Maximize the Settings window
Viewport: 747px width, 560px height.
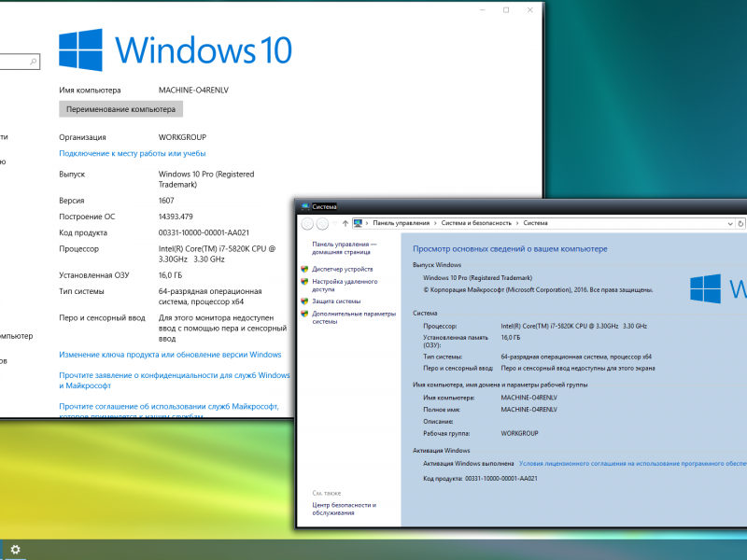click(x=506, y=10)
